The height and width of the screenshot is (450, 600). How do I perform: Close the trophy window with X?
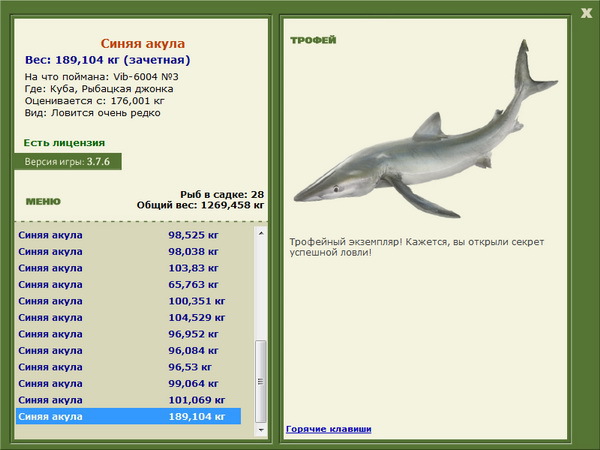pos(586,13)
